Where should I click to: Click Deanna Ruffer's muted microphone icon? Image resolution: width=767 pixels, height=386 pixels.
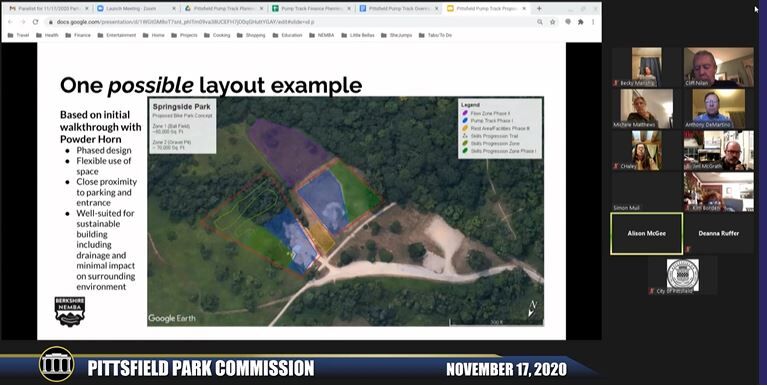click(x=688, y=250)
